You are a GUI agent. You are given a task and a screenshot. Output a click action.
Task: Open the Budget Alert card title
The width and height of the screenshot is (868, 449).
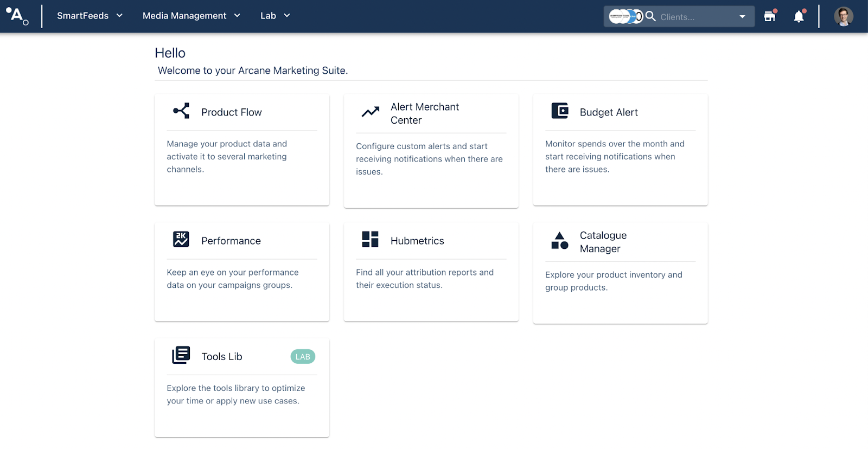pos(609,112)
